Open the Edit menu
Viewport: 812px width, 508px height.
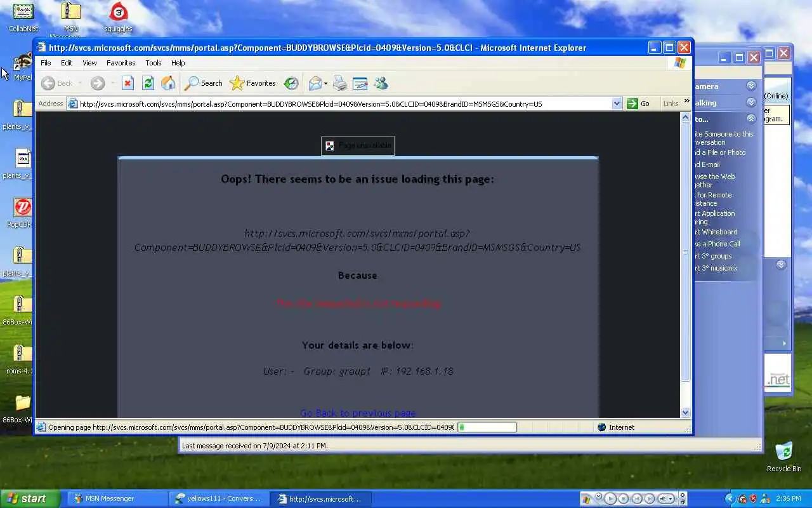click(67, 63)
